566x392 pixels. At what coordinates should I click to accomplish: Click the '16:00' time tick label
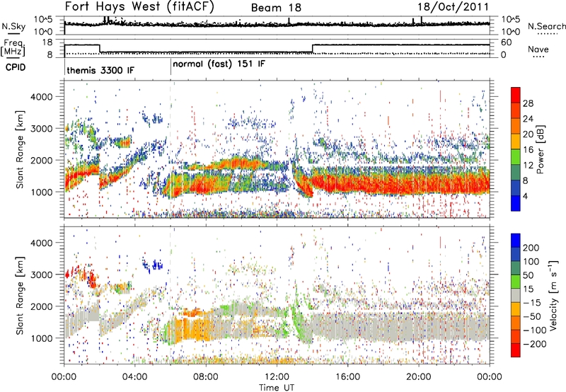[347, 377]
